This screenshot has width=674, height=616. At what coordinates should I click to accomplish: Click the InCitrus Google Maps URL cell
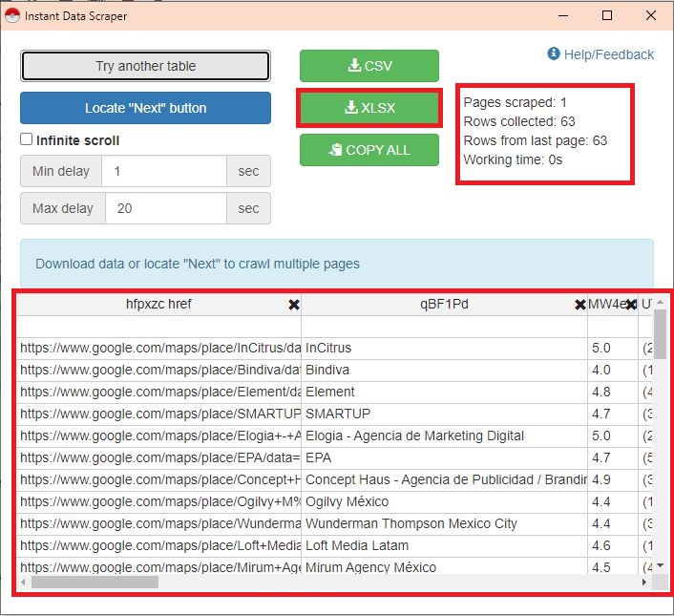point(159,349)
